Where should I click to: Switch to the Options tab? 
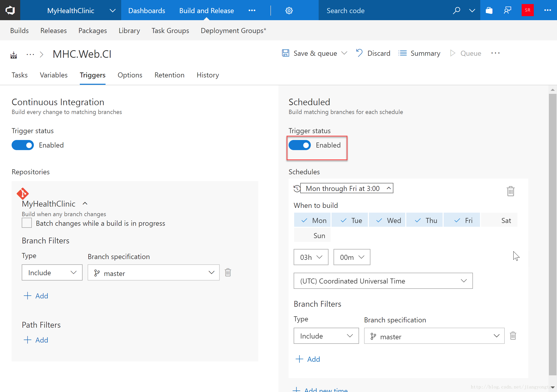coord(130,75)
